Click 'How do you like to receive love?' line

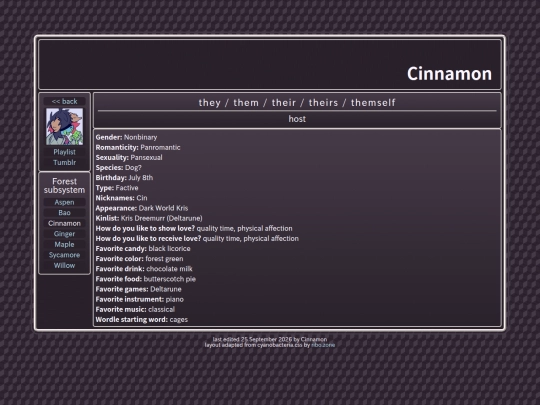pyautogui.click(x=197, y=238)
